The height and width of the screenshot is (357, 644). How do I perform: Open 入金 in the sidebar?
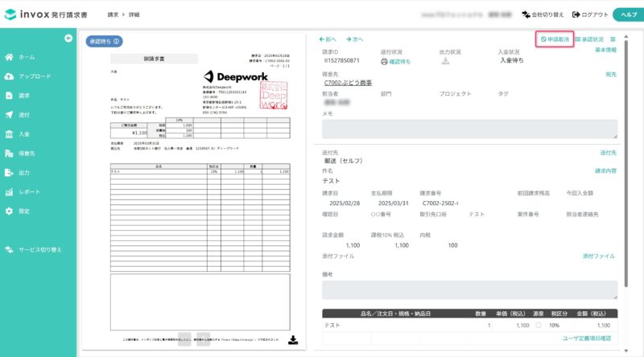(24, 134)
